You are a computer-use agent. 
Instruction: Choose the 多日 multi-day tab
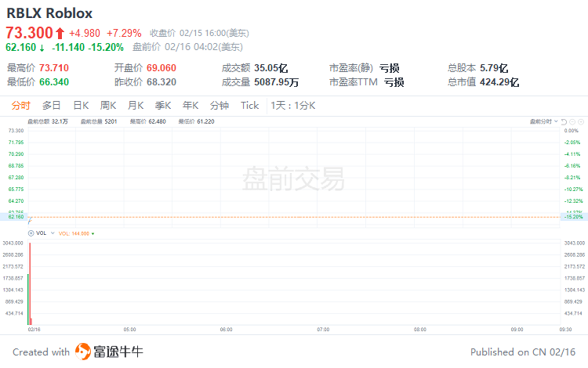tap(52, 106)
